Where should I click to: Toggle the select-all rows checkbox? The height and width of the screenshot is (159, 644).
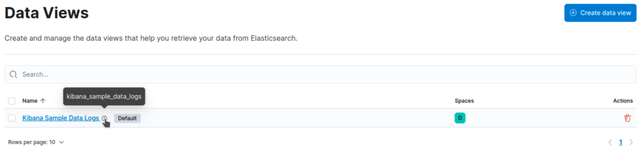[x=12, y=101]
